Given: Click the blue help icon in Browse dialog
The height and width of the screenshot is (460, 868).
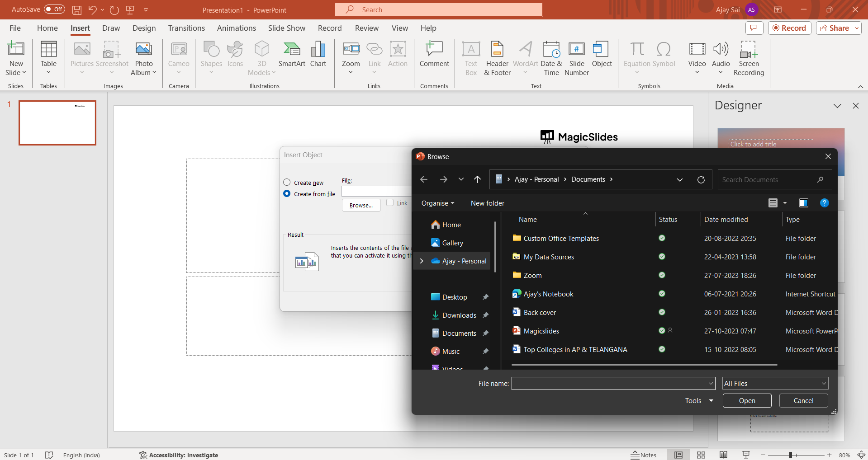Looking at the screenshot, I should [824, 203].
